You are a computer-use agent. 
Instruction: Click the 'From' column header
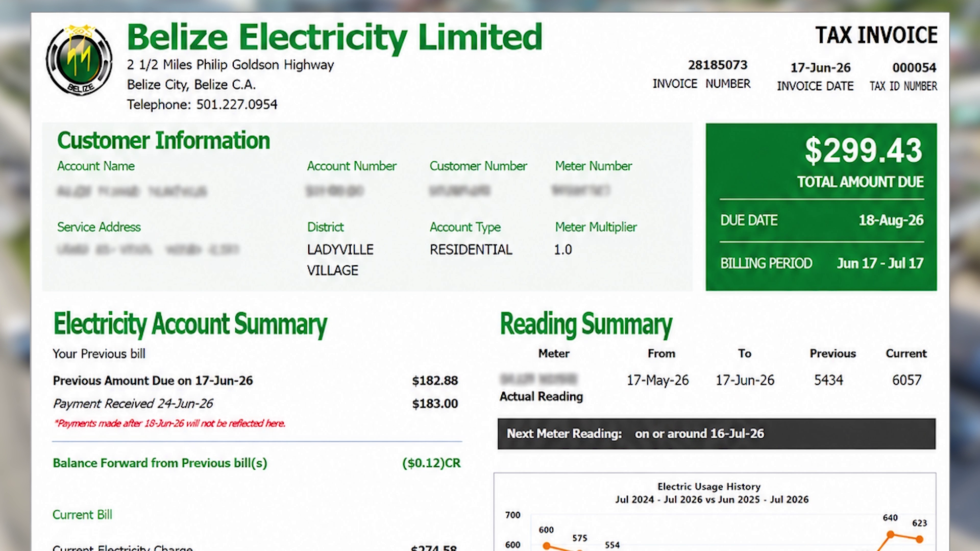[661, 354]
